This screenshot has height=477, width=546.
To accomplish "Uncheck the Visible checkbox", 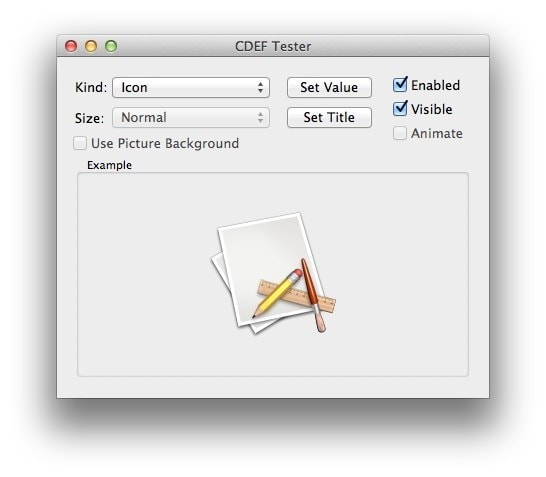I will pyautogui.click(x=400, y=109).
